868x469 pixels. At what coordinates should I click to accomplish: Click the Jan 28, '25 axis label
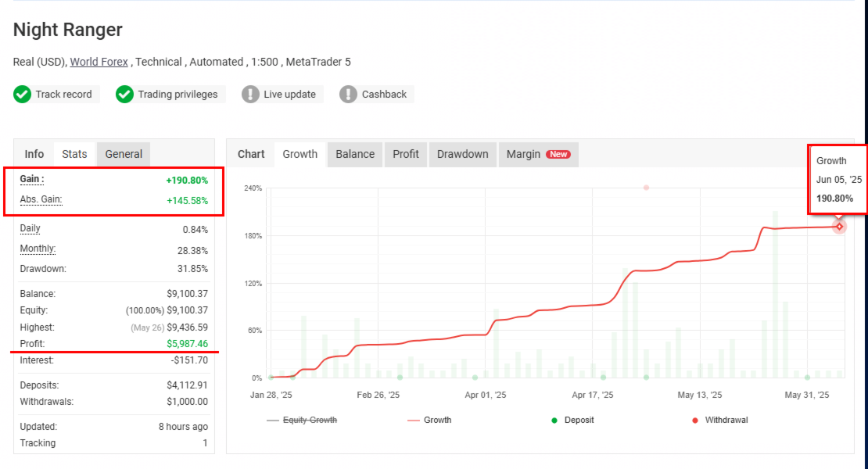271,395
